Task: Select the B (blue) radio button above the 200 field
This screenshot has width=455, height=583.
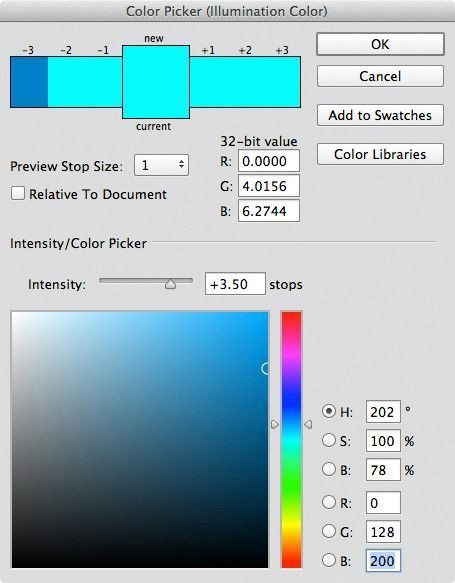Action: tap(329, 560)
